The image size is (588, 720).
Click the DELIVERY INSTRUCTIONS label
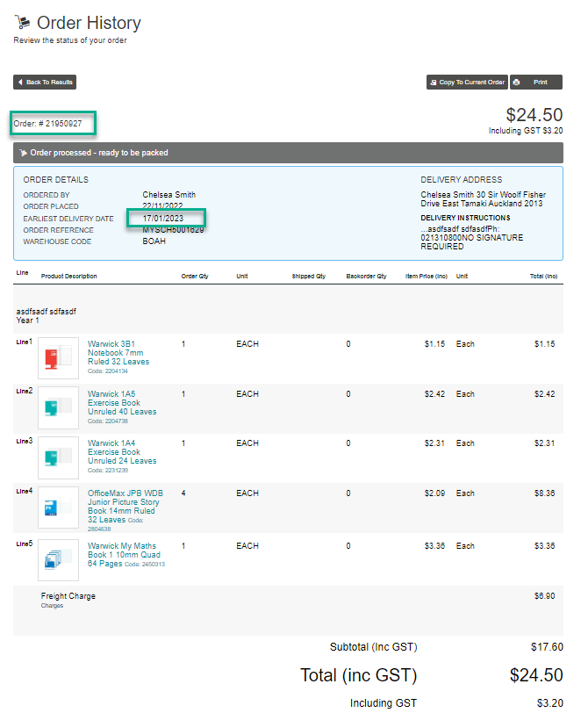tap(465, 218)
